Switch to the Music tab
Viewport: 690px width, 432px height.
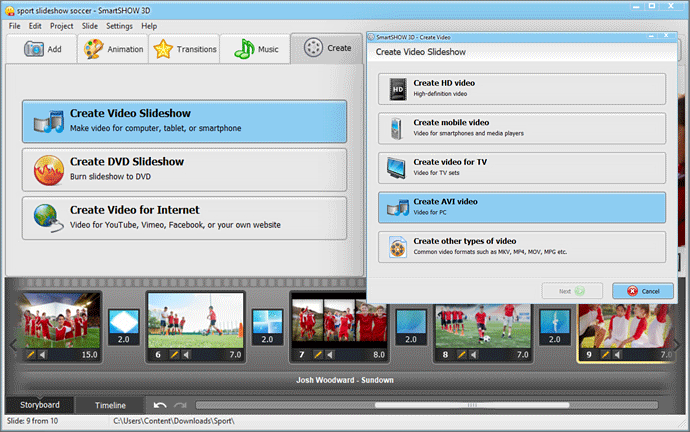tap(255, 49)
